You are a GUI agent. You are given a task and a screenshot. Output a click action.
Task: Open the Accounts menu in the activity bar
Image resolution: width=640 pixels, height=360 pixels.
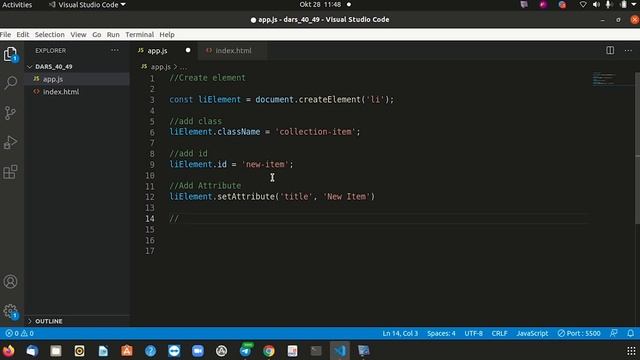pyautogui.click(x=10, y=282)
